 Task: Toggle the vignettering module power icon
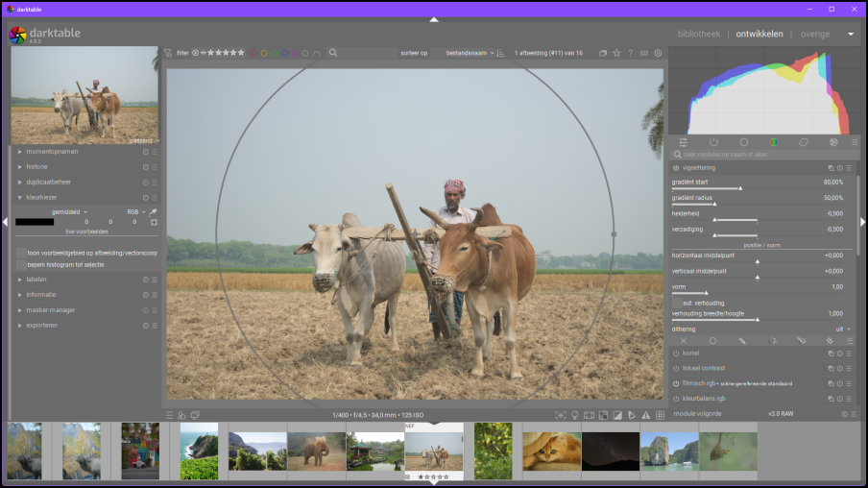coord(676,168)
